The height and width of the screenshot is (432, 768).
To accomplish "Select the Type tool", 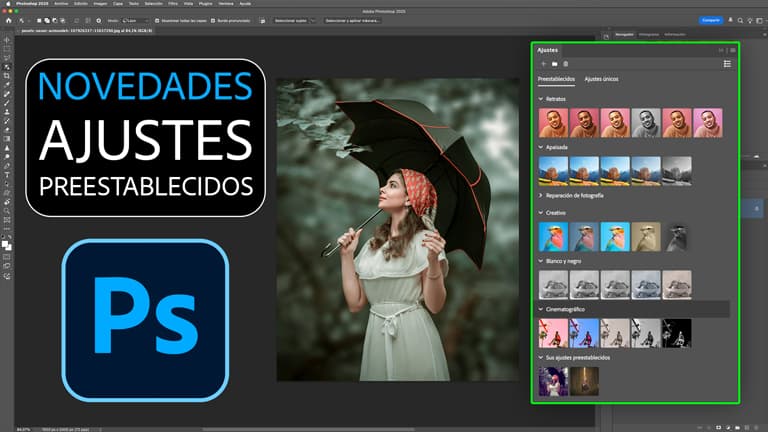I will point(7,175).
